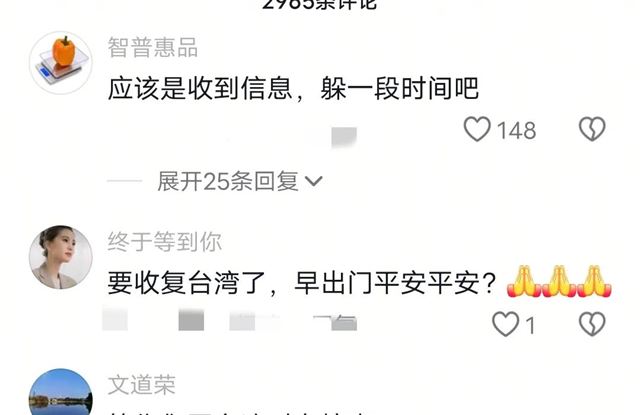Select the comment 应该是收到信息，躲一段时间吧

click(x=293, y=88)
